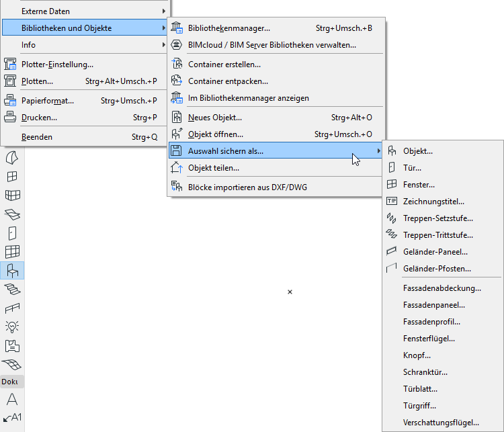Save selection as Objekt...
Image resolution: width=504 pixels, height=432 pixels.
click(x=442, y=150)
